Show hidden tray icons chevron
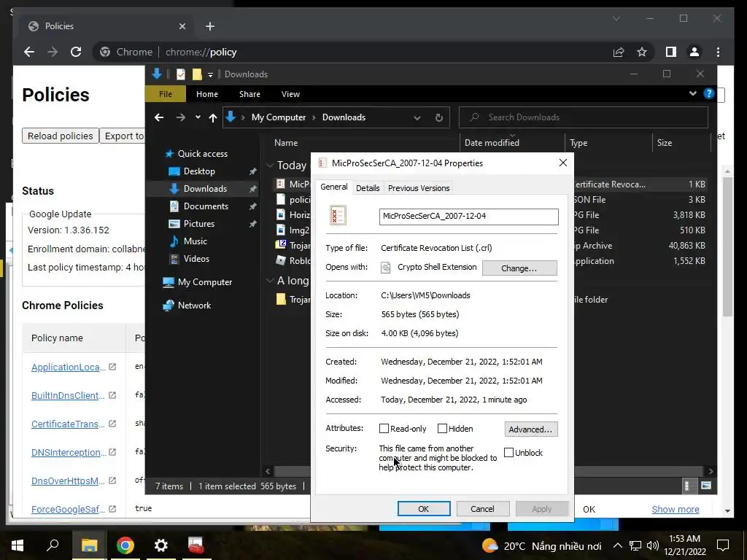This screenshot has height=560, width=747. 617,545
